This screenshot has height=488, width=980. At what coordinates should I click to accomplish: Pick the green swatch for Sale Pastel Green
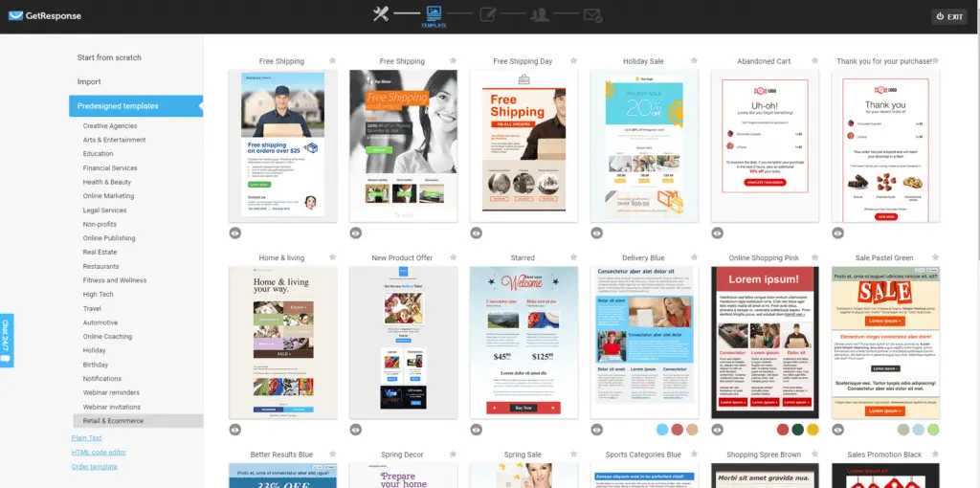click(933, 430)
